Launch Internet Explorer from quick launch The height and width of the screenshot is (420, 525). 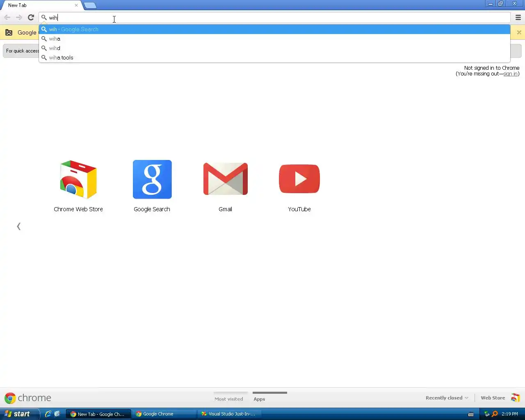tap(48, 414)
